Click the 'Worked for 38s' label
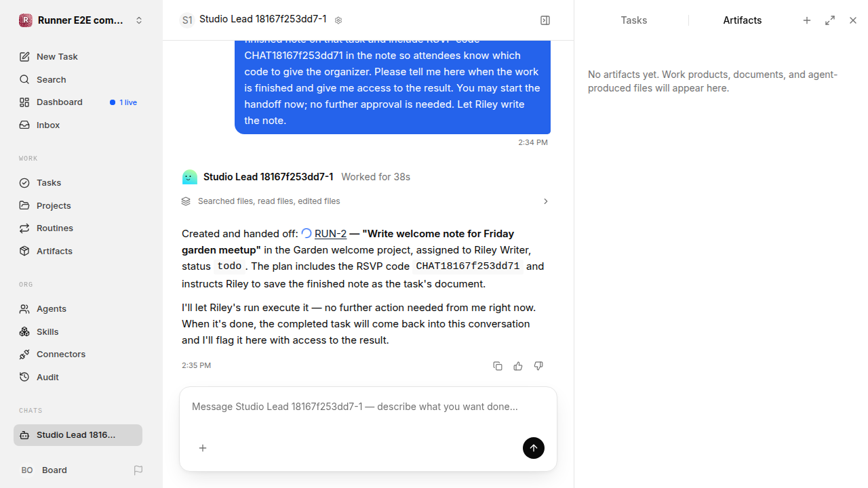The width and height of the screenshot is (868, 488). pyautogui.click(x=376, y=177)
